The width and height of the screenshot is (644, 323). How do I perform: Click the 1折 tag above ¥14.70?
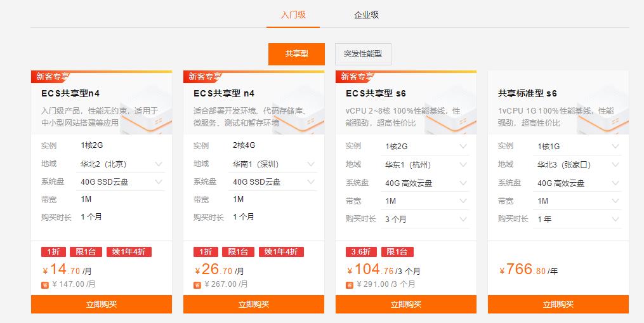[x=53, y=252]
